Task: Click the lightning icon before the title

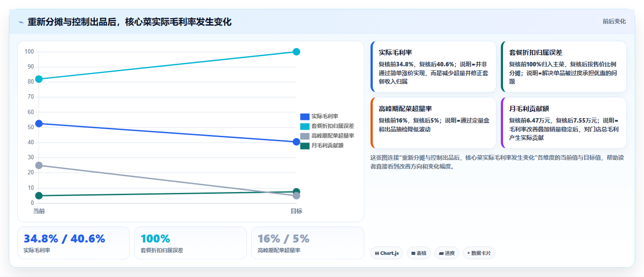Action: tap(21, 22)
